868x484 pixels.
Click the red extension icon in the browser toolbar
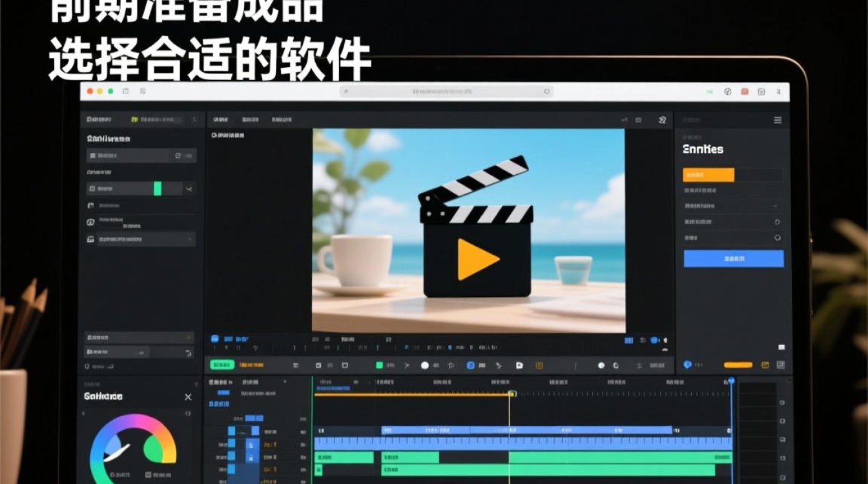click(745, 92)
